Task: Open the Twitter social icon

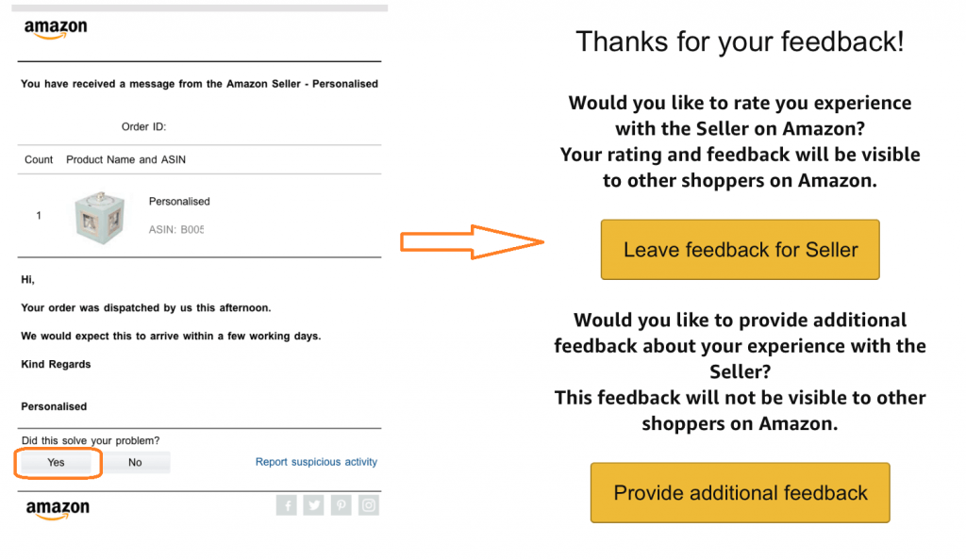Action: pyautogui.click(x=314, y=505)
